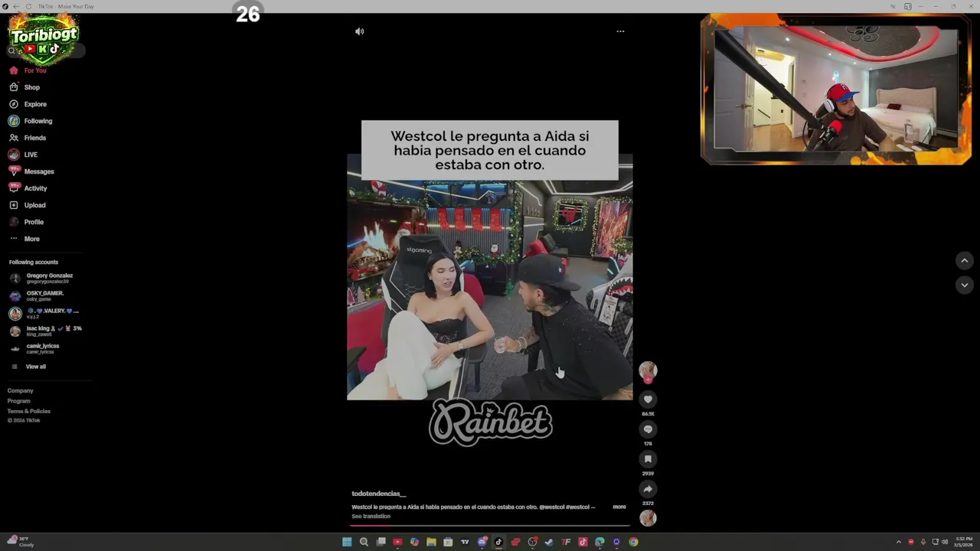Open the taskbar clock and date
Viewport: 980px width, 551px height.
tap(963, 542)
